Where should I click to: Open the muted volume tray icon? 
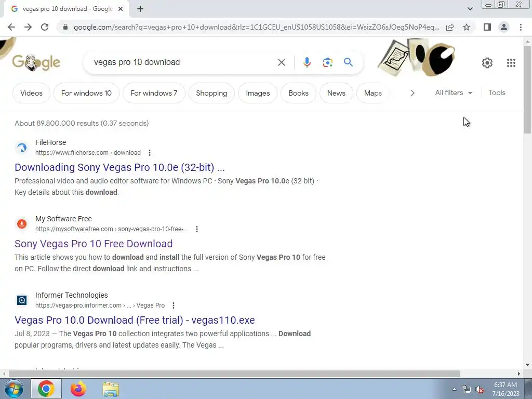click(480, 390)
